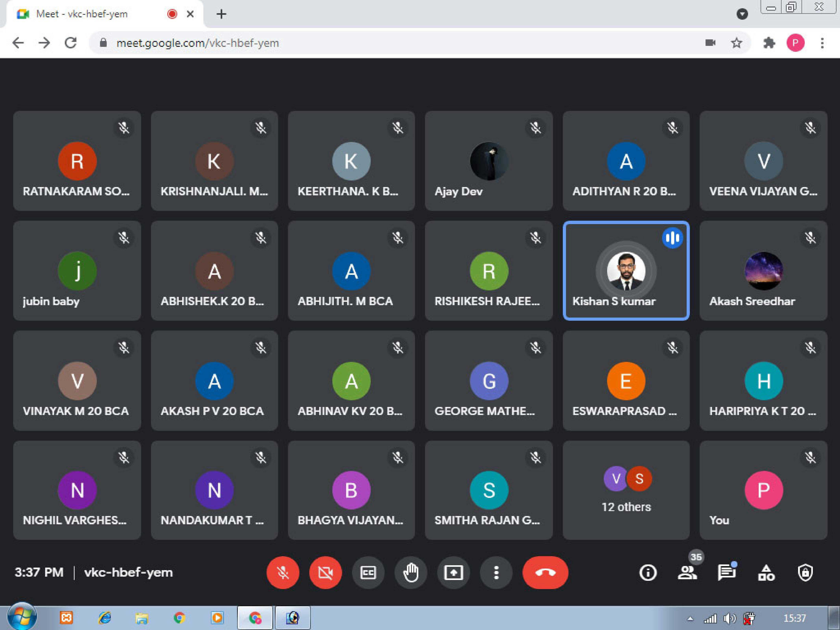Viewport: 840px width, 630px height.
Task: Click the NANDAKUMAR T tile's N avatar
Action: (x=214, y=490)
